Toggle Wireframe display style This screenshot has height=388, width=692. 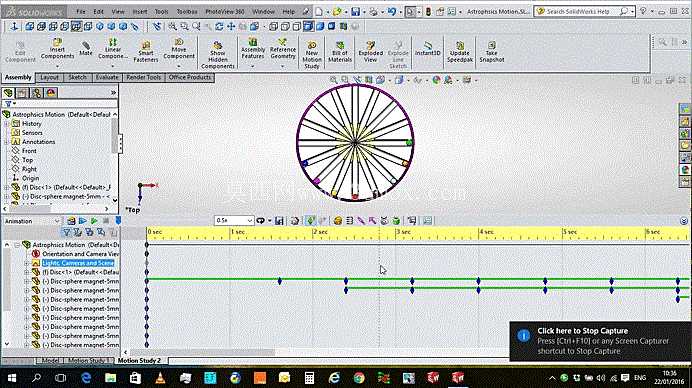click(274, 27)
